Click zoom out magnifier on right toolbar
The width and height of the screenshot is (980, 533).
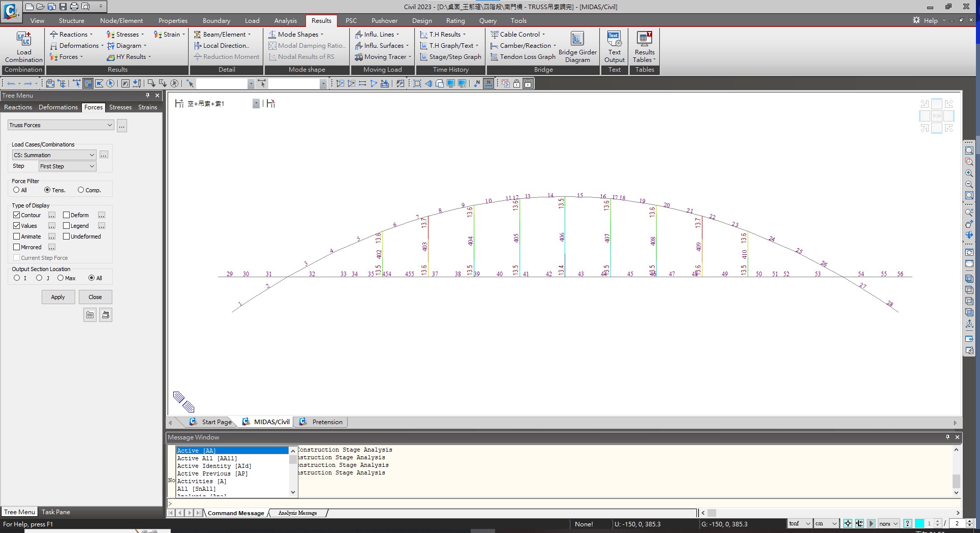point(969,185)
